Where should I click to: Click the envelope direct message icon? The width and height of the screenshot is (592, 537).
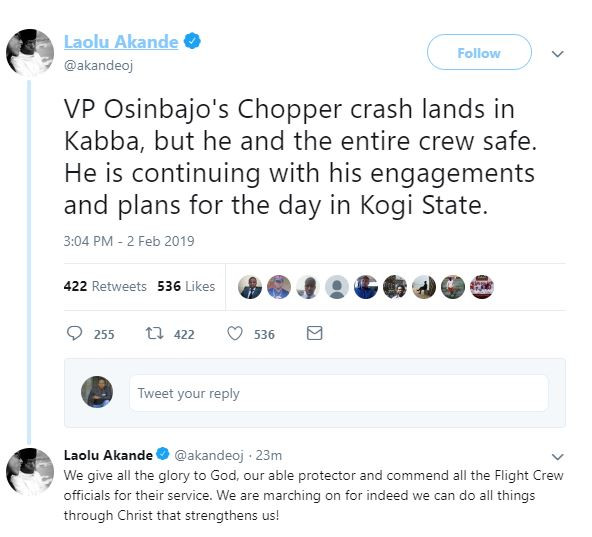click(x=314, y=333)
